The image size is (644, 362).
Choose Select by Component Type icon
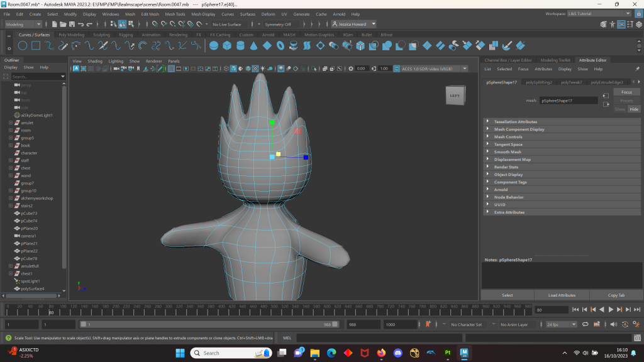coord(131,25)
